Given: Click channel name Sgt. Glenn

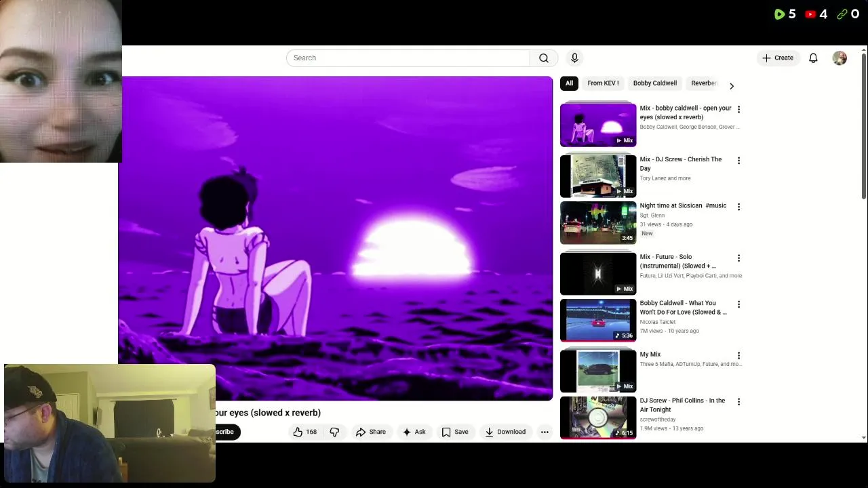Looking at the screenshot, I should tap(652, 216).
